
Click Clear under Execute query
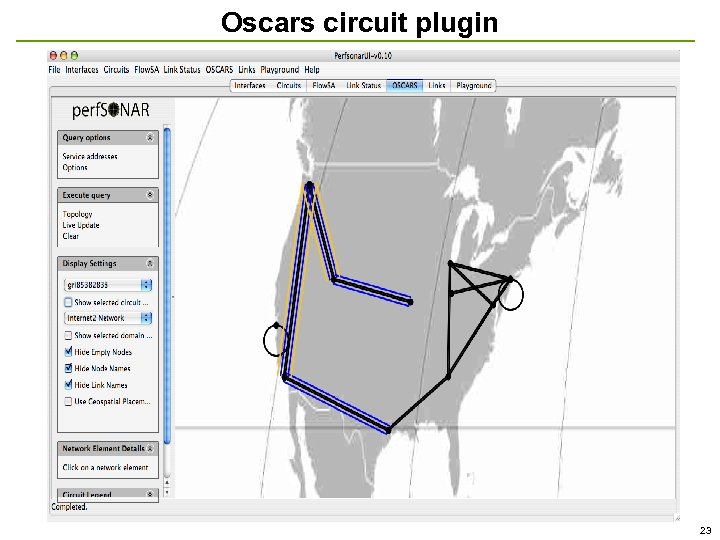point(70,236)
